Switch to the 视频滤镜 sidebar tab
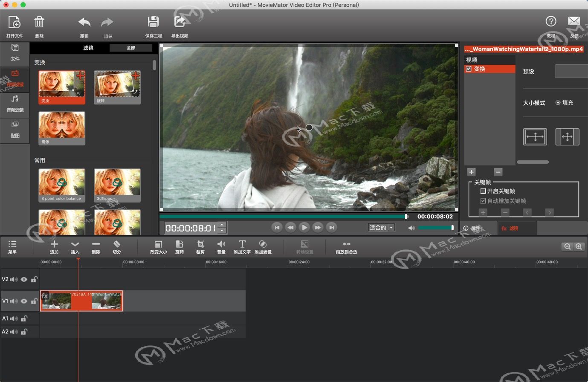The width and height of the screenshot is (588, 382). pos(15,79)
